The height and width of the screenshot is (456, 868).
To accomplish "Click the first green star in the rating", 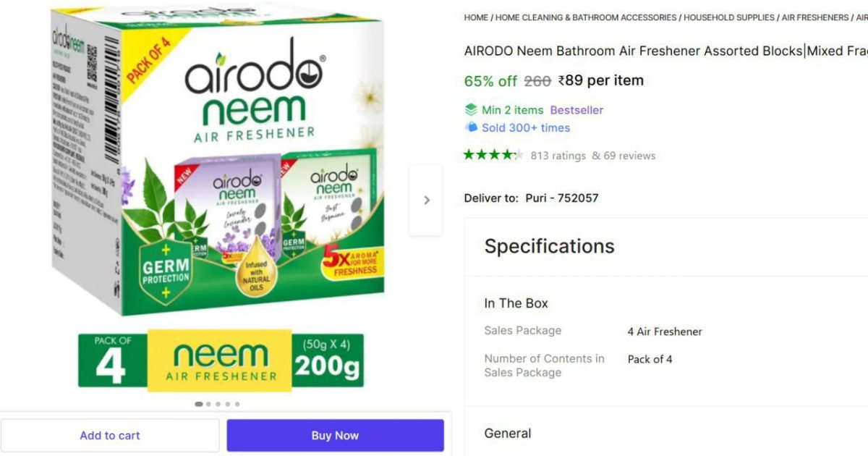I will pyautogui.click(x=468, y=155).
